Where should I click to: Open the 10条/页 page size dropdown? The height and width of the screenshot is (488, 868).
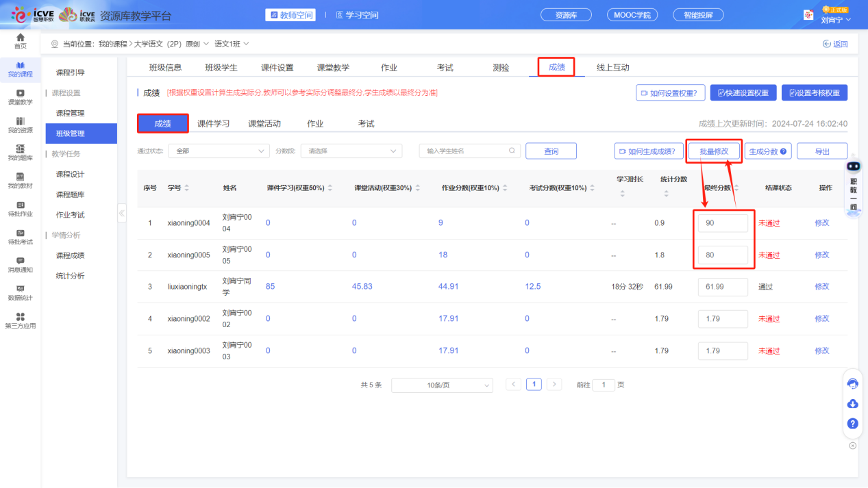[x=442, y=385]
